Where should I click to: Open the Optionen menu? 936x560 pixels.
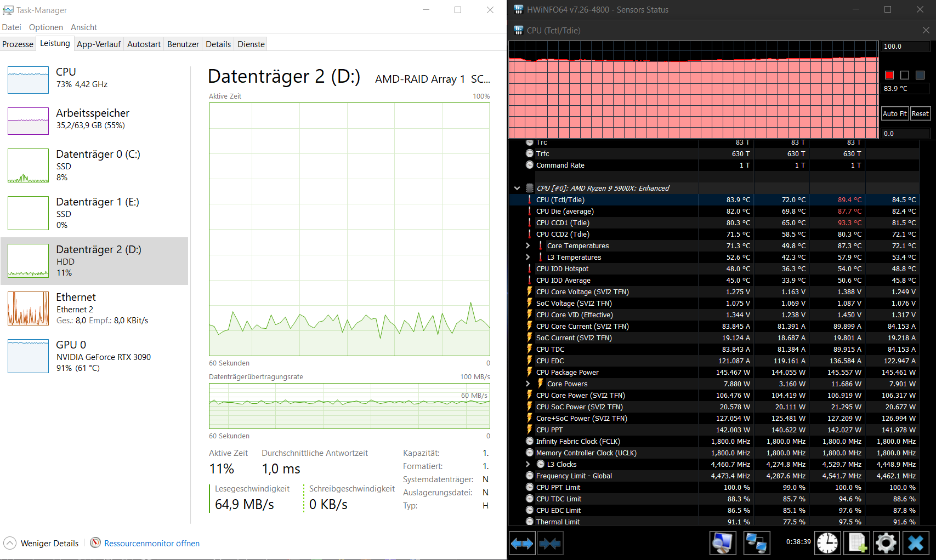coord(46,27)
